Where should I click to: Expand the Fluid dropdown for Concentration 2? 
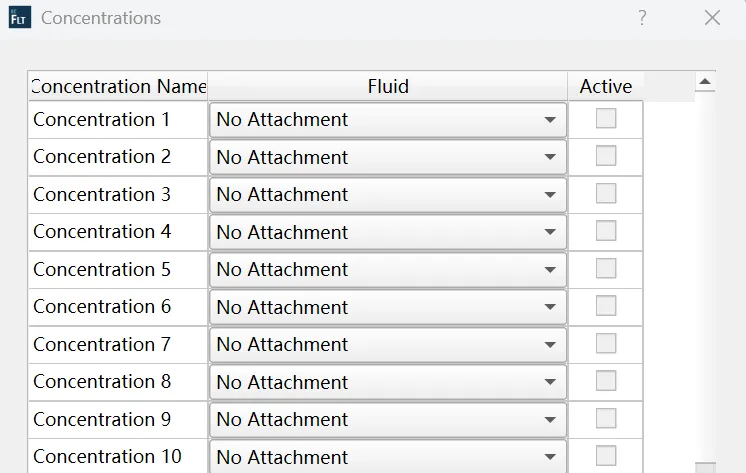pyautogui.click(x=387, y=157)
